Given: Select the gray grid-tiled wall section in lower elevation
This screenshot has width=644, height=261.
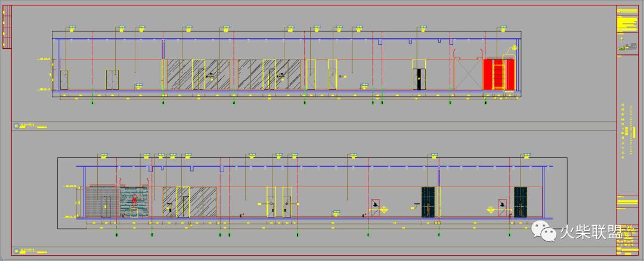Looking at the screenshot, I should [103, 202].
